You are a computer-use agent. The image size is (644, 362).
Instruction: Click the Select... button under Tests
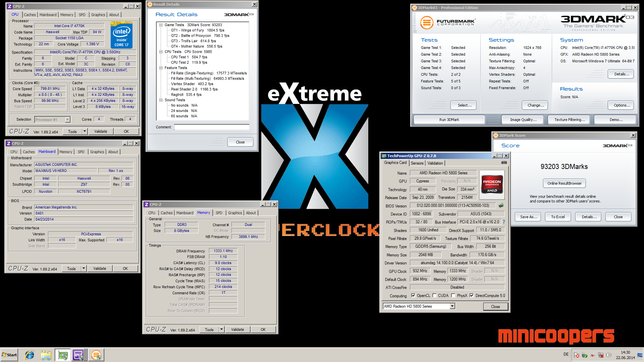coord(464,105)
